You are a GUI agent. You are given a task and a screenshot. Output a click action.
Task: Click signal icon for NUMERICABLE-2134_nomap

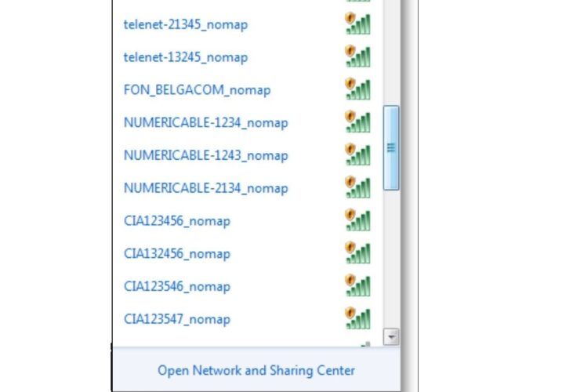click(x=357, y=187)
